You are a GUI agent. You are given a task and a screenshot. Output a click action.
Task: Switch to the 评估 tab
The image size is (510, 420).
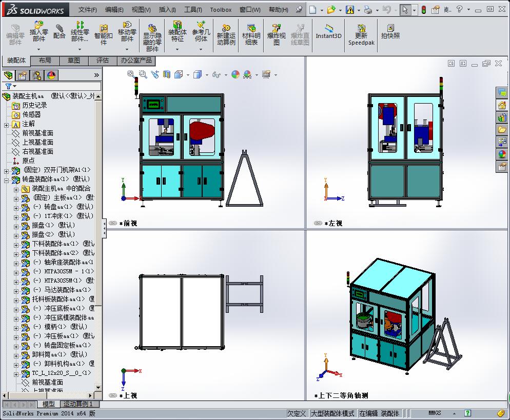pos(103,60)
